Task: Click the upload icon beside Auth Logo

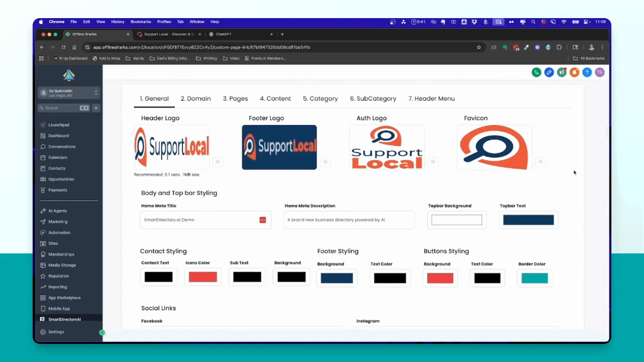Action: pyautogui.click(x=433, y=162)
